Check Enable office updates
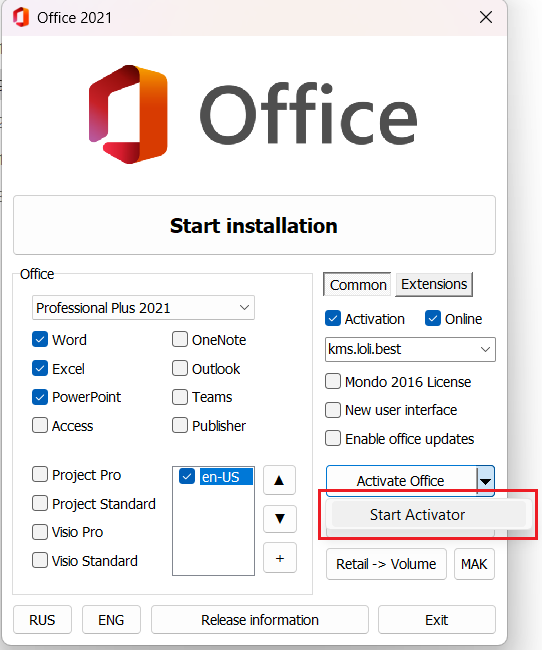542x650 pixels. pos(333,438)
